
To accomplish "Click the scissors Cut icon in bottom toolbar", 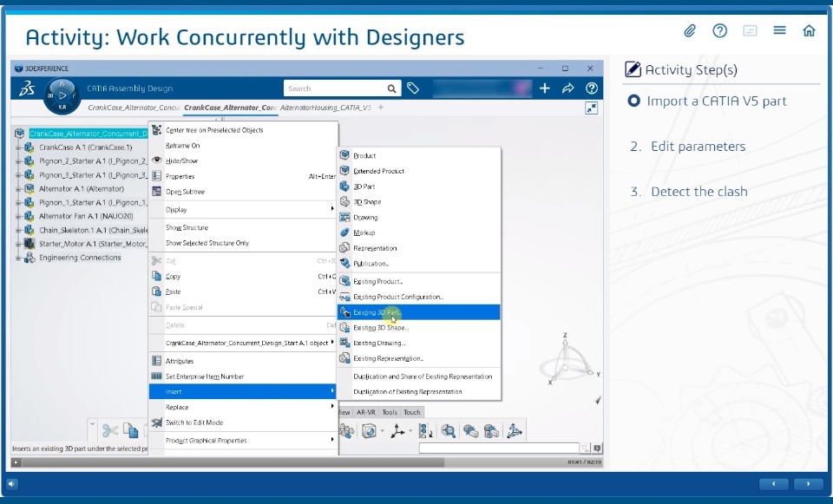I will pos(109,430).
